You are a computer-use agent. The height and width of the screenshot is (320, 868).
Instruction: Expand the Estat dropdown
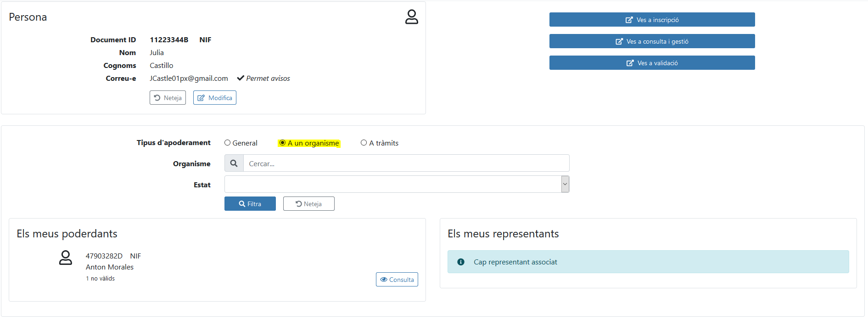pos(397,184)
